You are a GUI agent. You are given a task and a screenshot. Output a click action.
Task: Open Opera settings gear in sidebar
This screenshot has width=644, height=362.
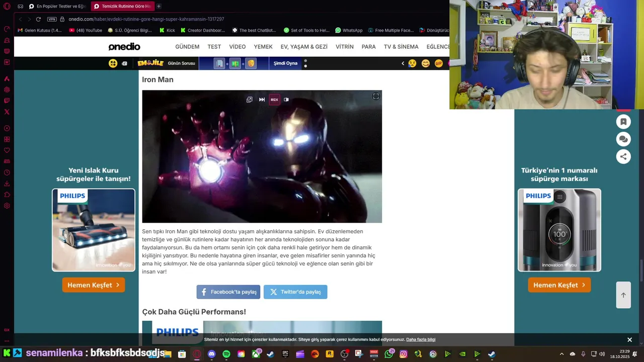(7, 206)
